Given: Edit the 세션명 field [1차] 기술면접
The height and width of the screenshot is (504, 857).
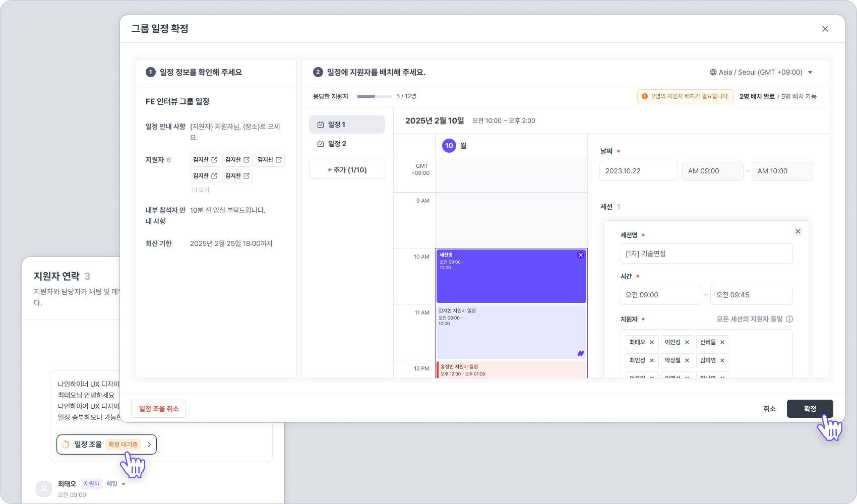Looking at the screenshot, I should pos(706,254).
